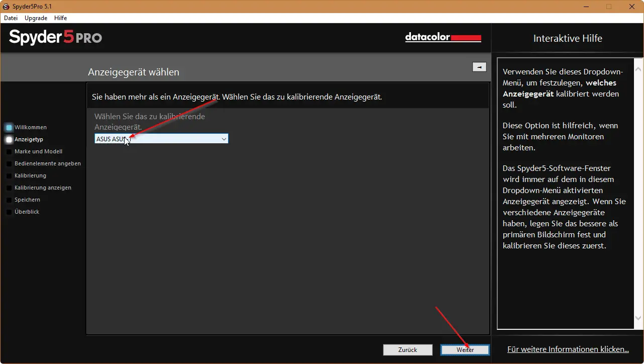Select the Willkommen step in the sidebar
This screenshot has width=644, height=364.
31,127
